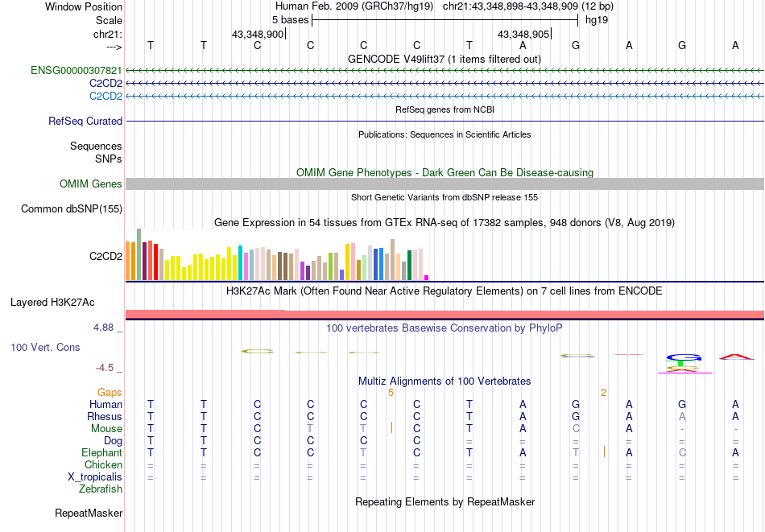Select the RefSeq Curated track label
Screen dimensions: 765x532
pyautogui.click(x=85, y=121)
